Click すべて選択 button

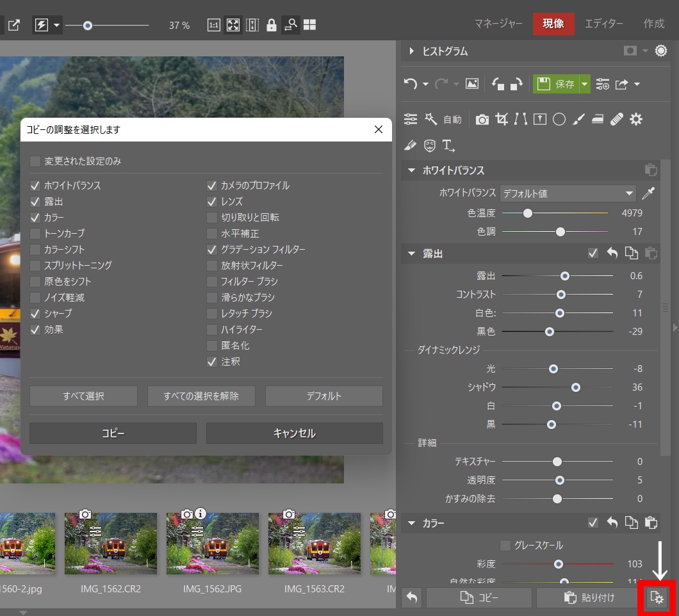pos(83,396)
